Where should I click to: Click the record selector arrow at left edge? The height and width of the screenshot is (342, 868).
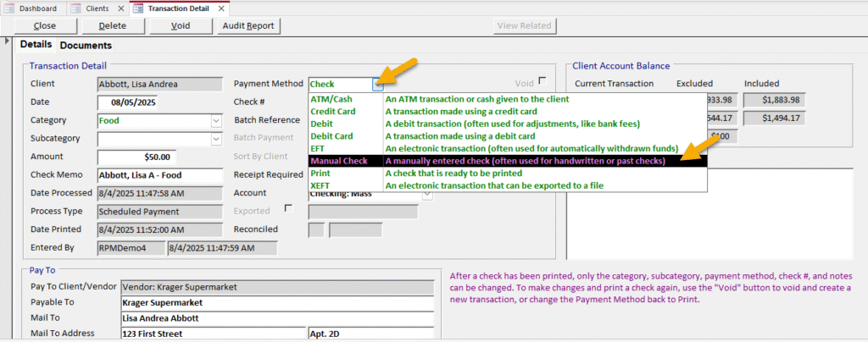[x=8, y=41]
